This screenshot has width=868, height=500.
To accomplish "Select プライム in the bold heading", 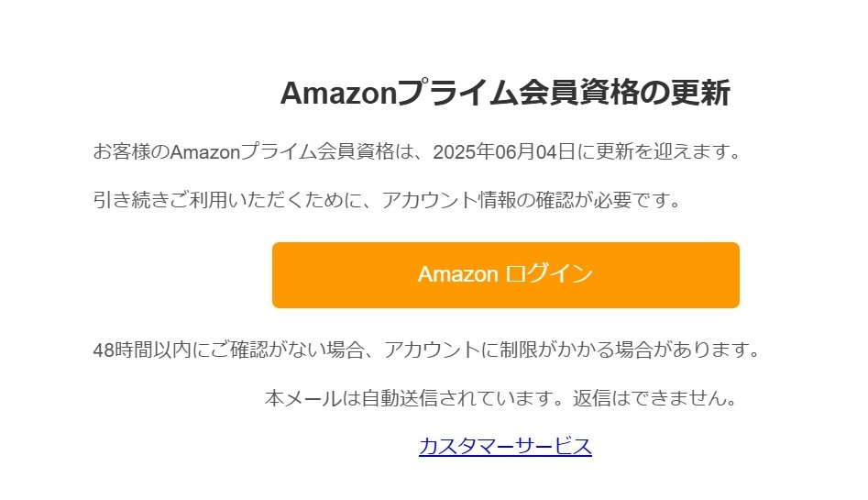I will (457, 93).
